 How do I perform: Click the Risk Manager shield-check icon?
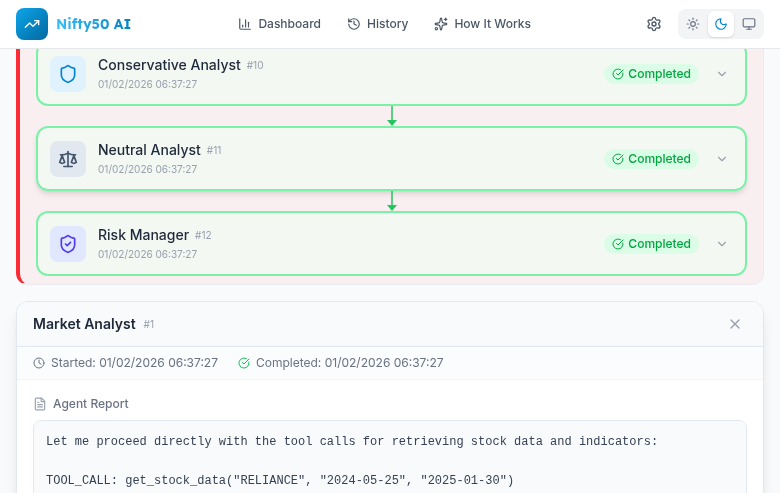point(68,244)
